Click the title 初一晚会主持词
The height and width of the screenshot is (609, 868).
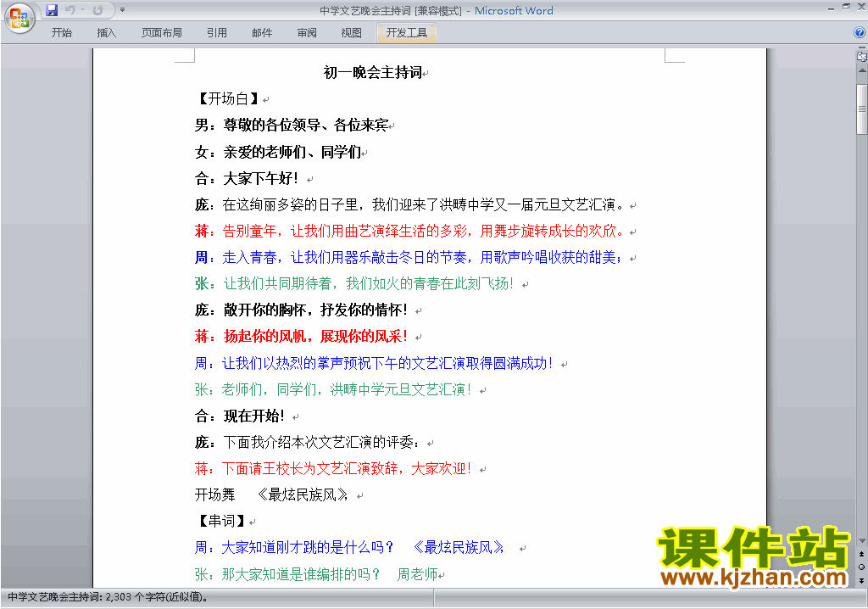point(373,73)
